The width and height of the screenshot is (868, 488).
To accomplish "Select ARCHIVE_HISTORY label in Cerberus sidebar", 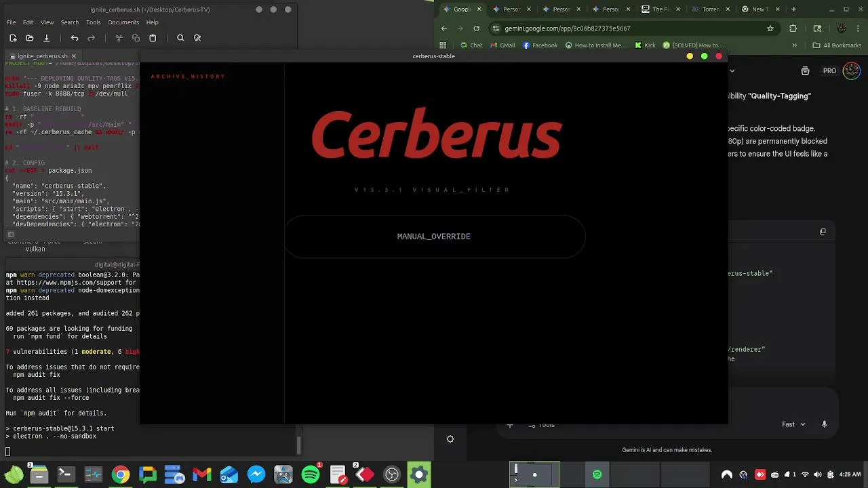I will click(188, 77).
